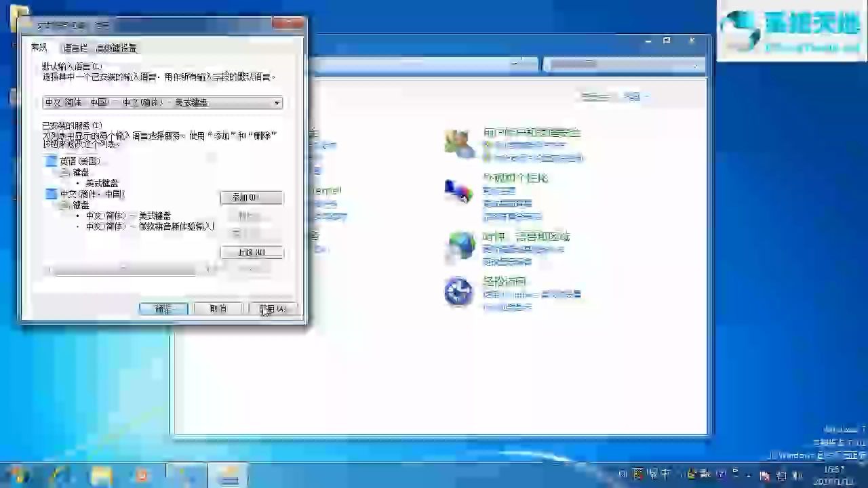Open the 轻松访问 heading link

click(x=505, y=281)
